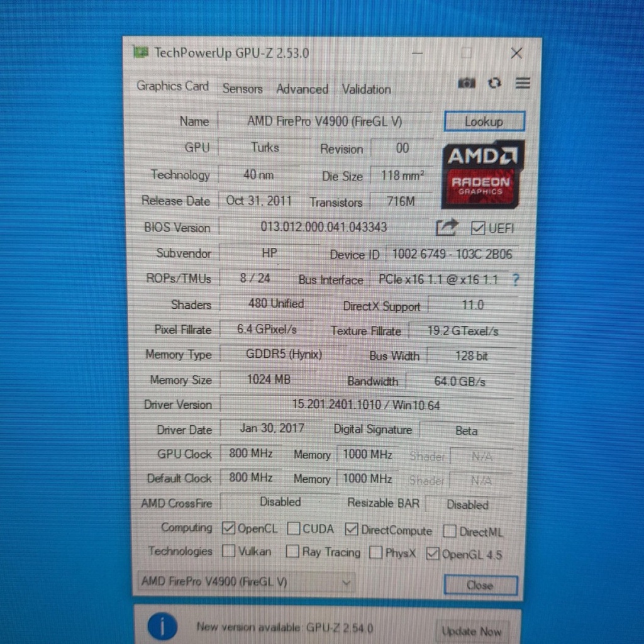Click the Technology value 40 nm
Viewport: 644px width, 644px height.
[258, 175]
